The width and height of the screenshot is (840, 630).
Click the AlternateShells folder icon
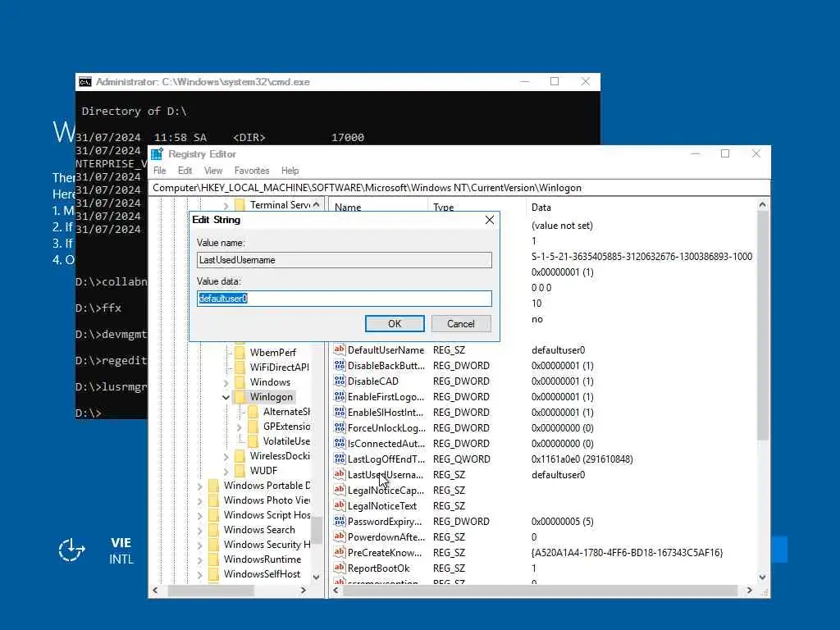(253, 412)
